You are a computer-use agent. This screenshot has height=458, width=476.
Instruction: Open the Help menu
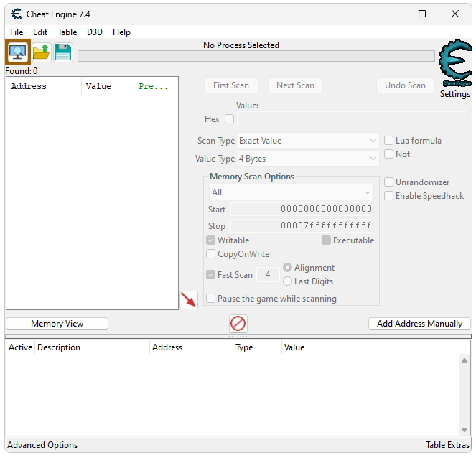(121, 32)
